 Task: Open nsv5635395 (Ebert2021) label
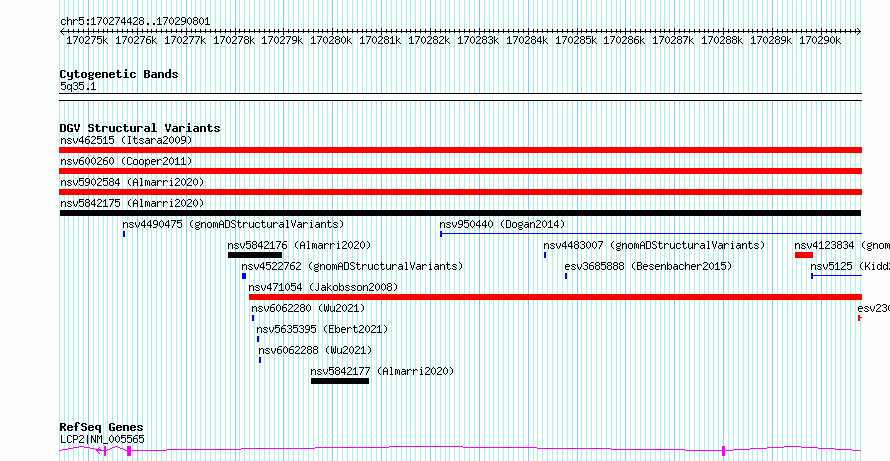[x=322, y=329]
